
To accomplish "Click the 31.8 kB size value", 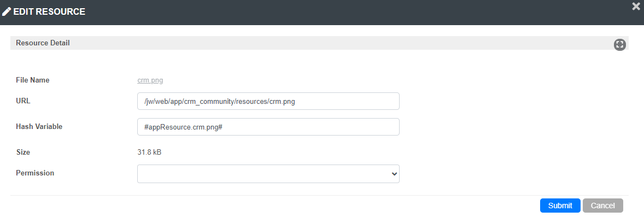I will 149,152.
